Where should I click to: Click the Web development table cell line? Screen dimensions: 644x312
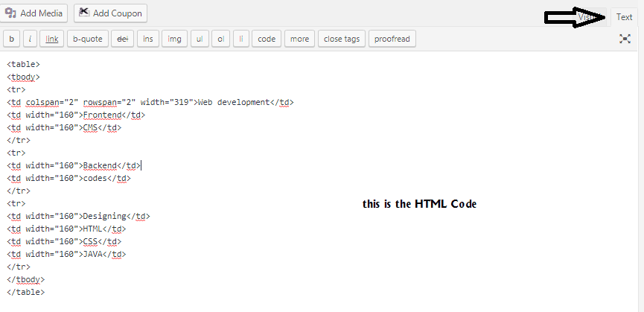pyautogui.click(x=150, y=103)
